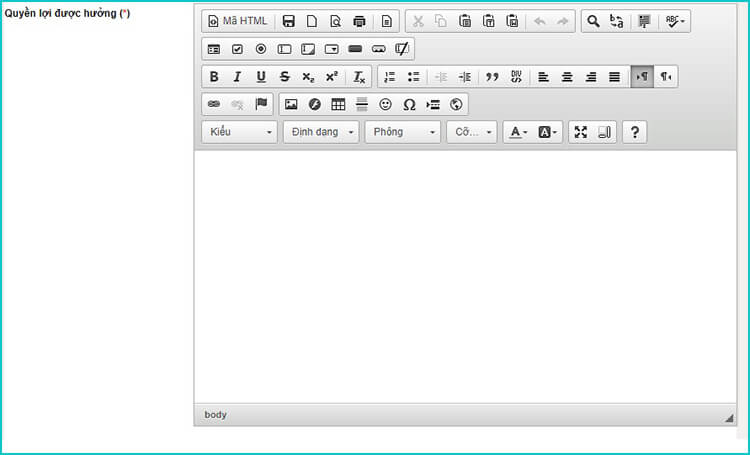Toggle Bold formatting
The width and height of the screenshot is (750, 455).
(214, 77)
